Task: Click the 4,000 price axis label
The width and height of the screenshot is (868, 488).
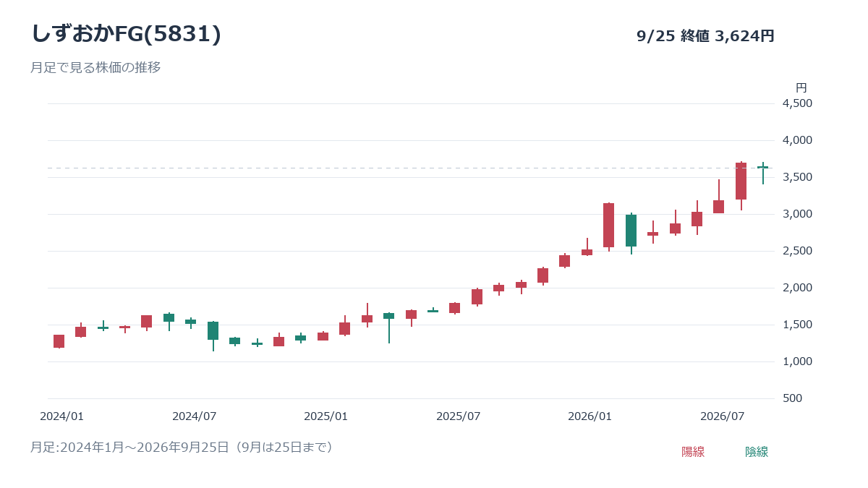Action: click(x=797, y=140)
